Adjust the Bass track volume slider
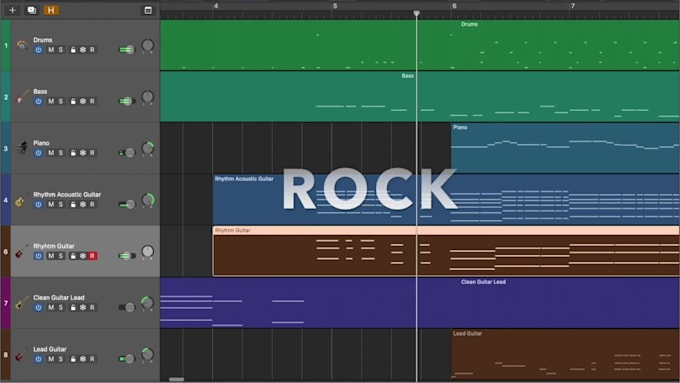Image resolution: width=680 pixels, height=383 pixels. (127, 101)
